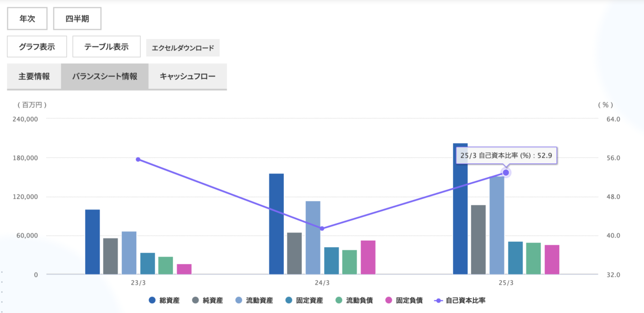This screenshot has width=644, height=313.
Task: Click the 23/3 自己資本比率 line point
Action: tap(138, 159)
